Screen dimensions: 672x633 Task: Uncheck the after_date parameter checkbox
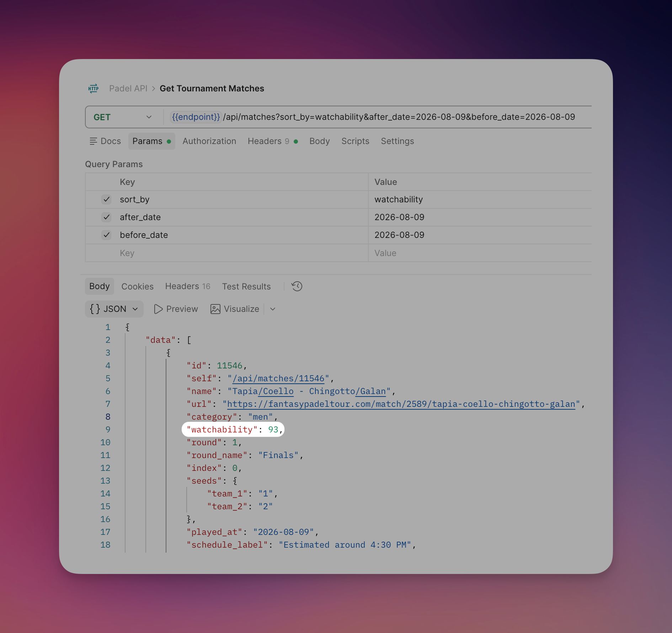(106, 217)
